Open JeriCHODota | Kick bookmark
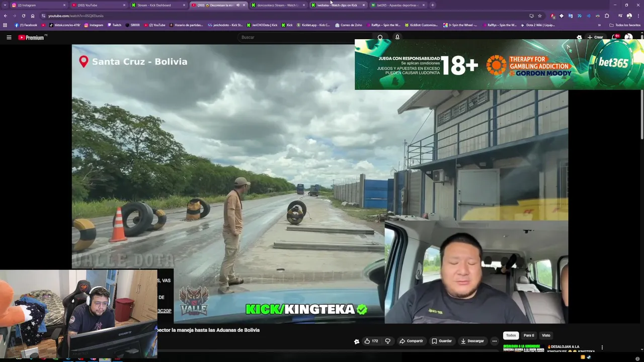The image size is (644, 362). coord(262,25)
